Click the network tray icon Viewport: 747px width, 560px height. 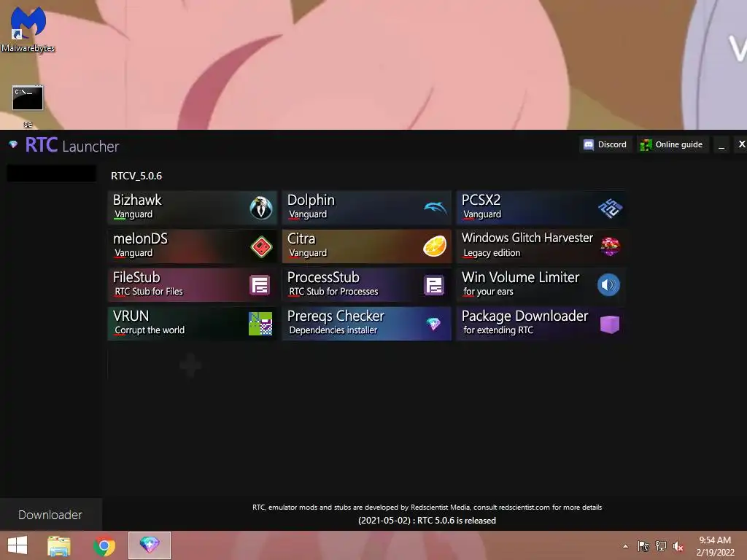pyautogui.click(x=661, y=546)
